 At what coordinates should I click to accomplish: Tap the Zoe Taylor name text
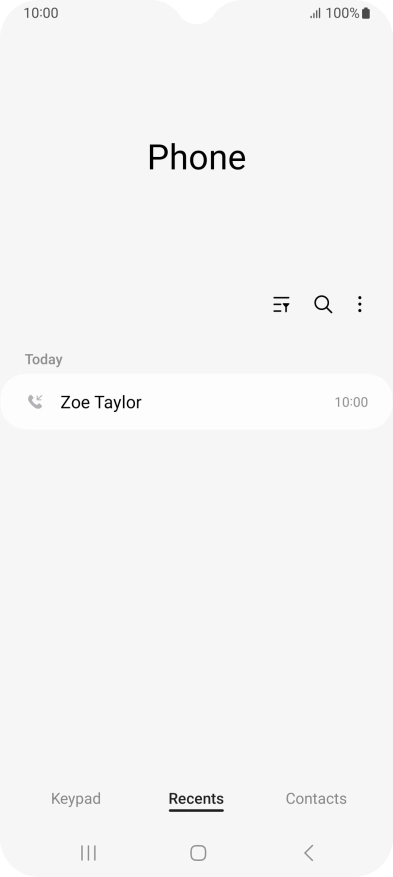[101, 402]
